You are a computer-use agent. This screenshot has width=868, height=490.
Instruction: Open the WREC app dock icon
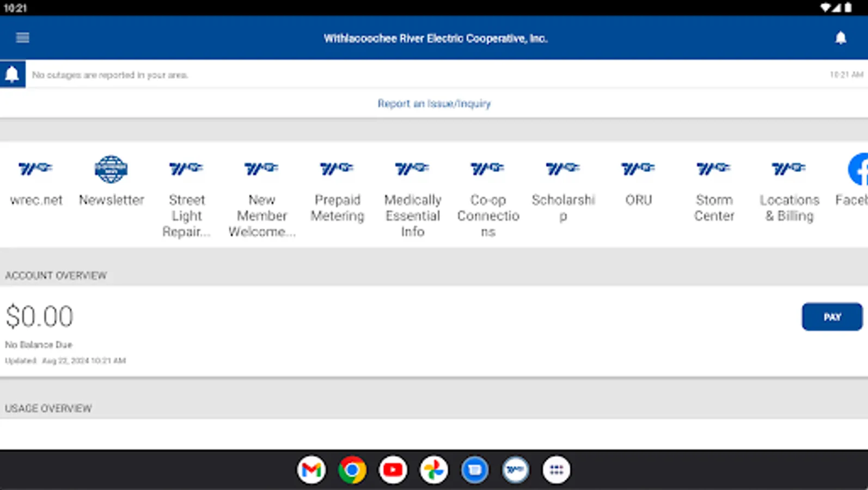pyautogui.click(x=516, y=469)
